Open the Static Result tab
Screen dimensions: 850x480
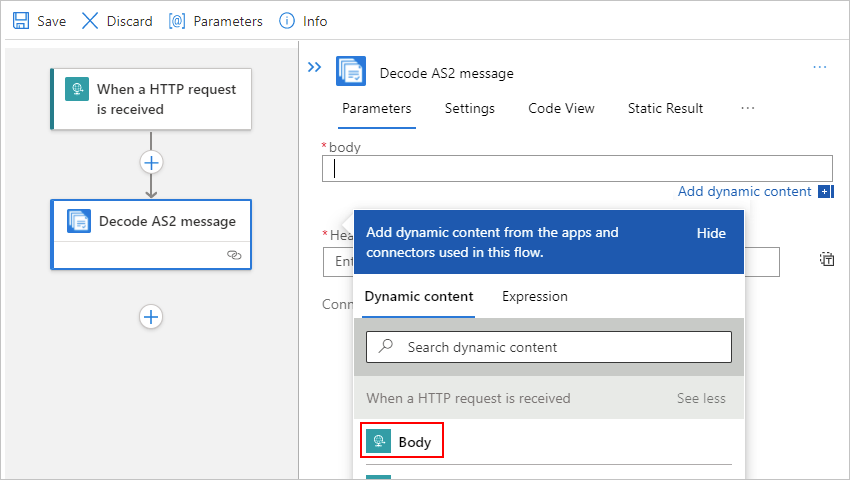(x=665, y=108)
